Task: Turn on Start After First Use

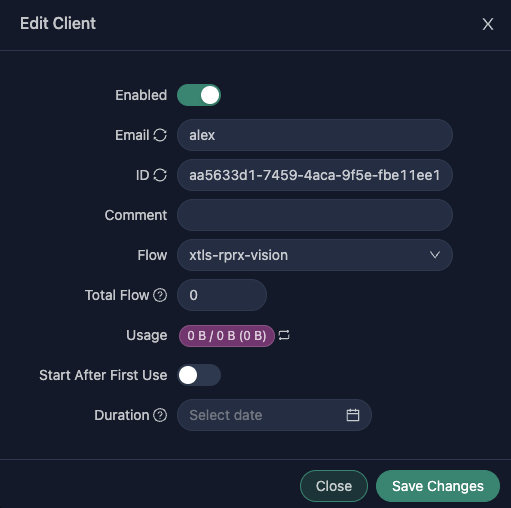Action: 199,375
